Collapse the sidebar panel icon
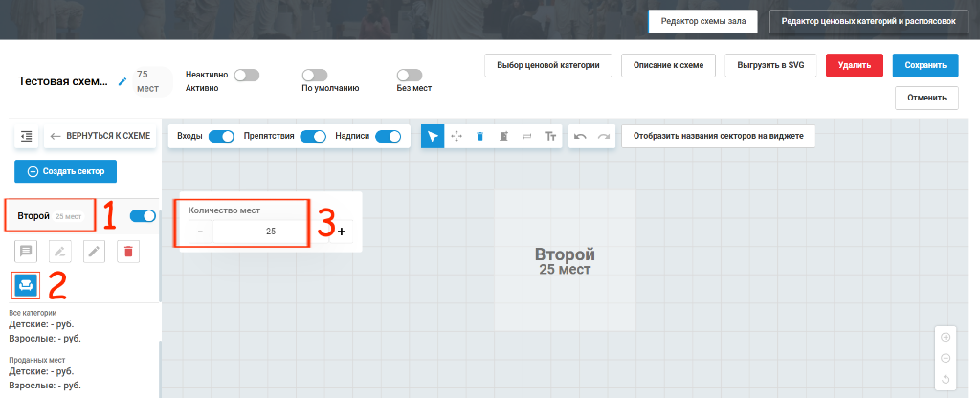Image resolution: width=980 pixels, height=398 pixels. click(x=26, y=136)
